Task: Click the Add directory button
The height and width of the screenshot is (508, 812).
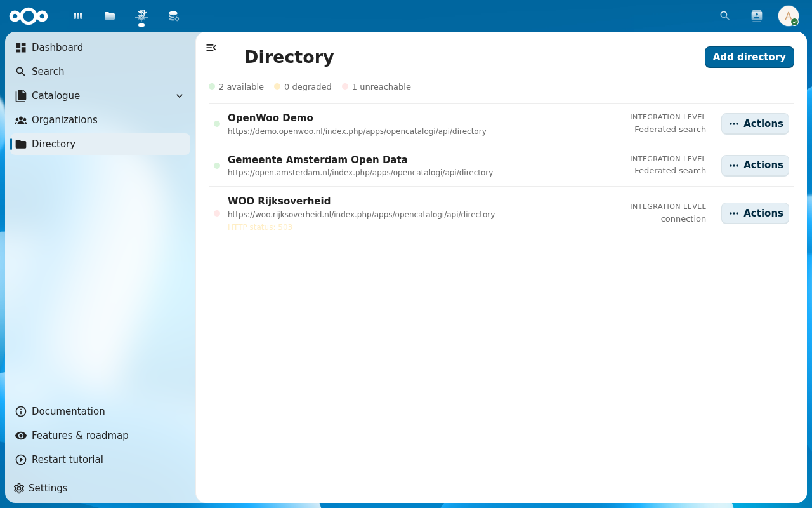Action: [749, 57]
